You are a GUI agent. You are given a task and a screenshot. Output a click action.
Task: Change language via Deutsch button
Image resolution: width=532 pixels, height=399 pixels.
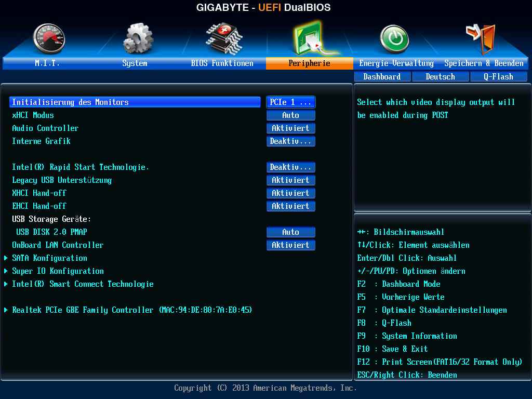[x=441, y=77]
